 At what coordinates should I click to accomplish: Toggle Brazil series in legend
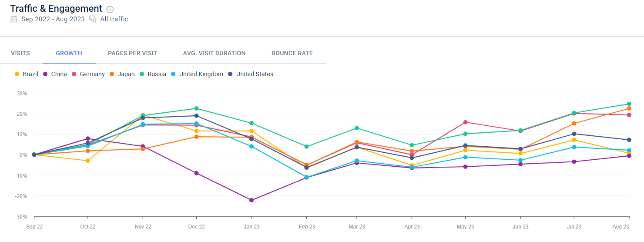[x=27, y=74]
